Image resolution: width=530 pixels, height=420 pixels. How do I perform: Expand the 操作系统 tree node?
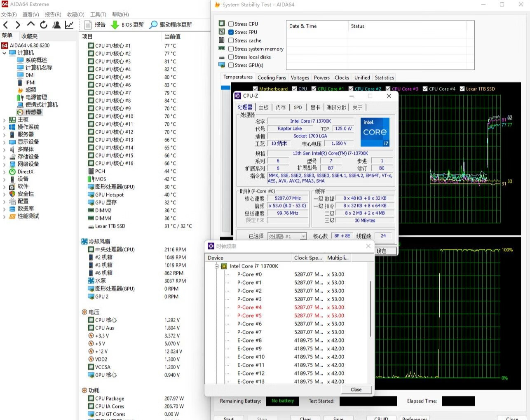(4, 127)
